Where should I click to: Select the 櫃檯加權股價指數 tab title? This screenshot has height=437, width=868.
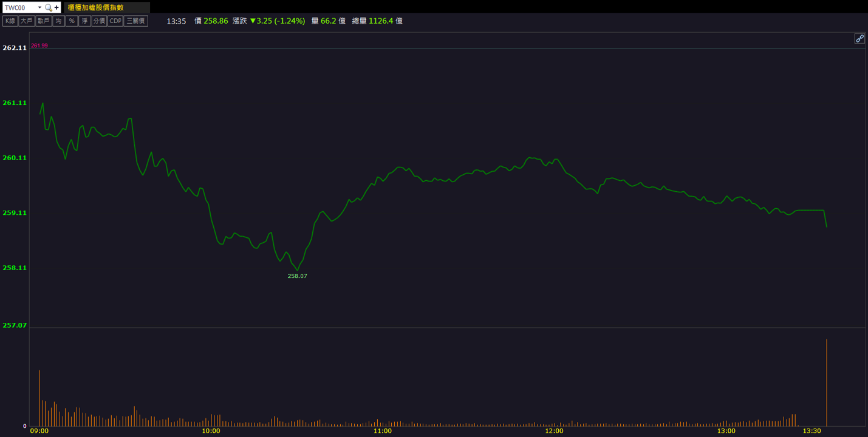pos(96,7)
